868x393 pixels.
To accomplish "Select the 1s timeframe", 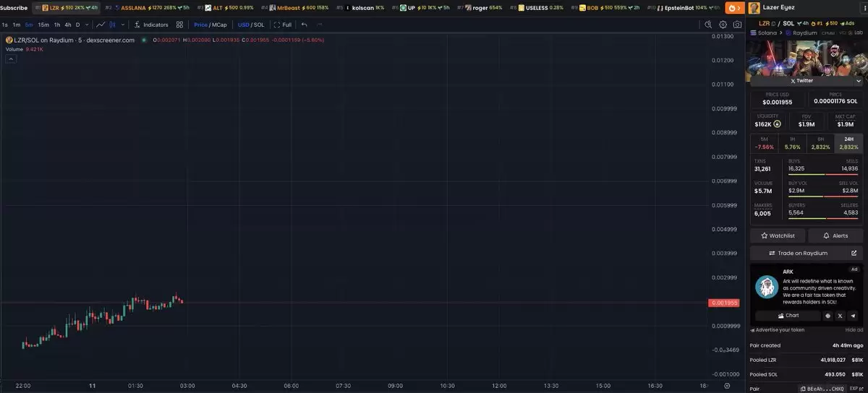I will coord(5,25).
